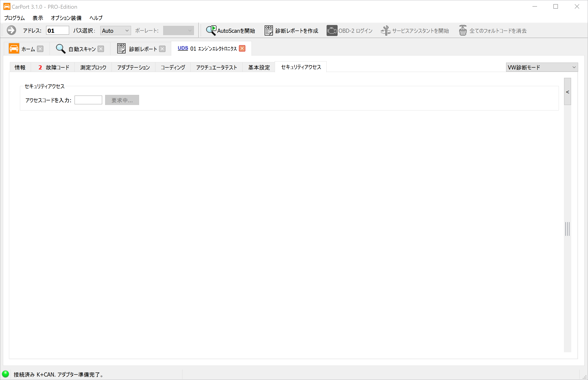Screen dimensions: 588x380
Task: Click the create diagnostic report icon
Action: pyautogui.click(x=269, y=31)
